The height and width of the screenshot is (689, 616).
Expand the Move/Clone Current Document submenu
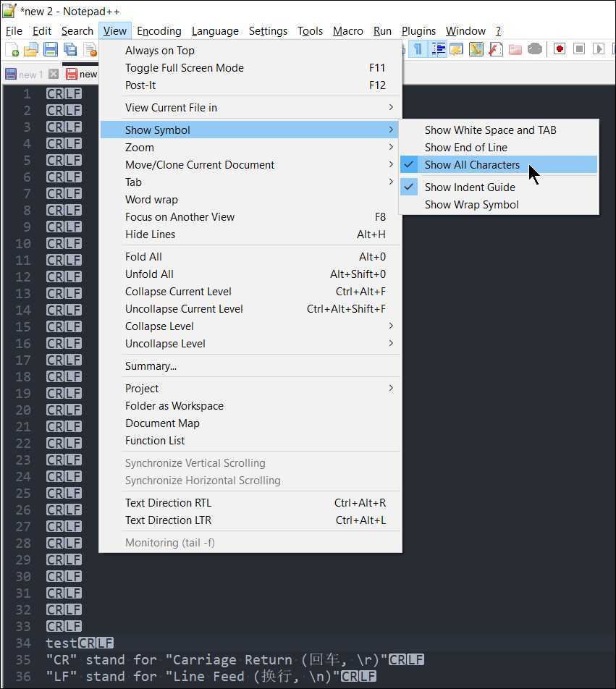(x=250, y=165)
